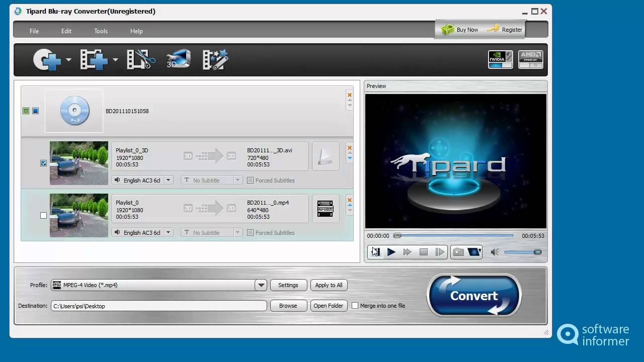Click the previous frame playback button
This screenshot has width=644, height=362.
coord(375,252)
